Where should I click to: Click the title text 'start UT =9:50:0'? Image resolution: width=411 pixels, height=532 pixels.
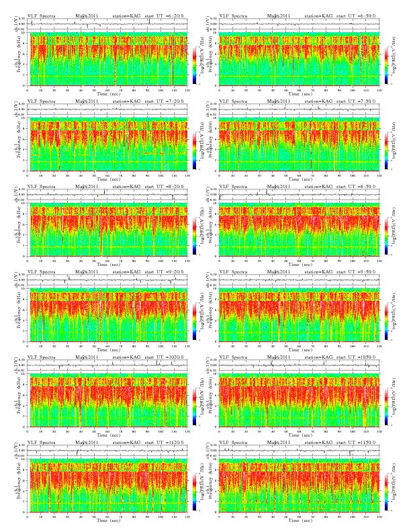[x=356, y=272]
